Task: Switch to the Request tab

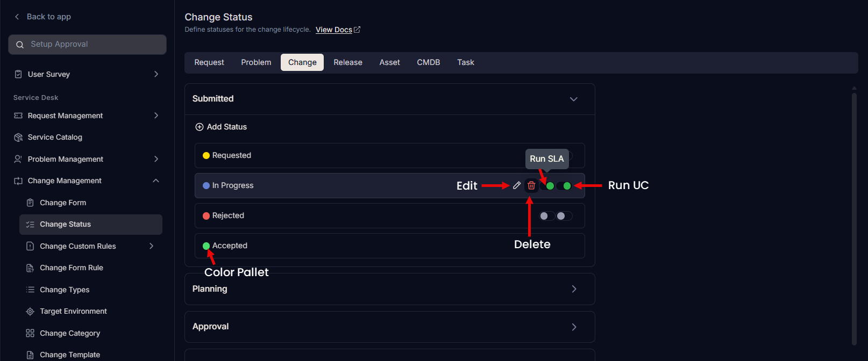Action: 209,62
